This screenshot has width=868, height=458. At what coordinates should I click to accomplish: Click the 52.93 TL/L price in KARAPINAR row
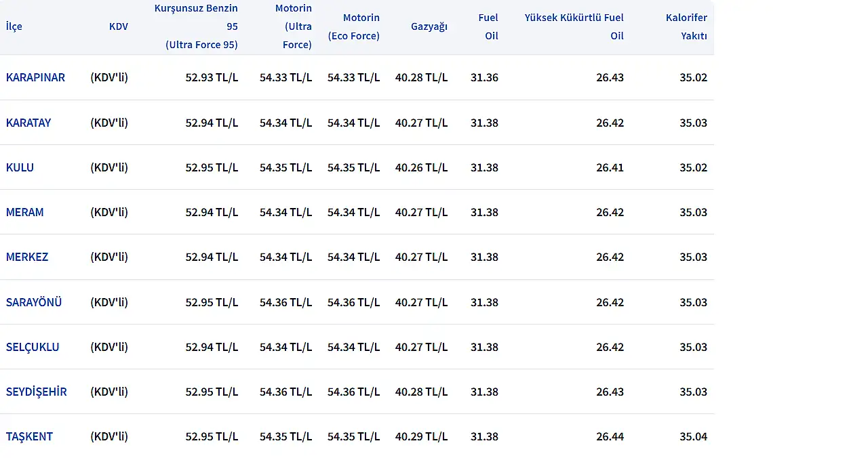(212, 77)
